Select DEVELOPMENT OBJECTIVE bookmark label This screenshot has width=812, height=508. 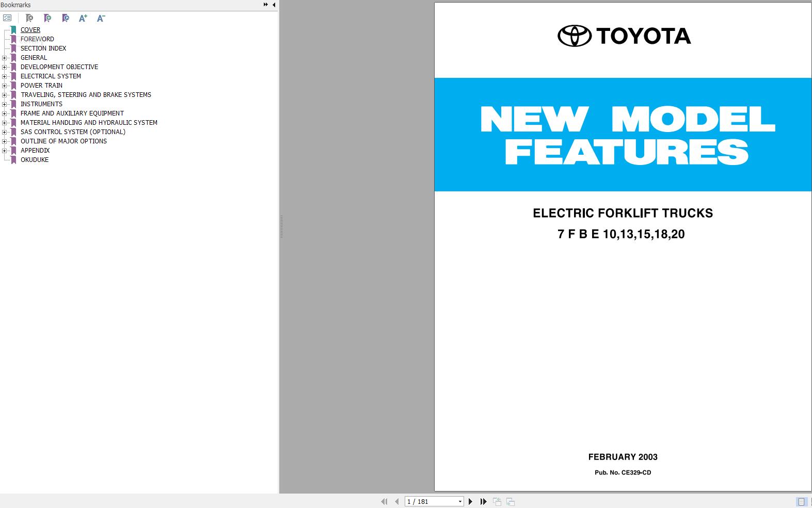coord(59,67)
